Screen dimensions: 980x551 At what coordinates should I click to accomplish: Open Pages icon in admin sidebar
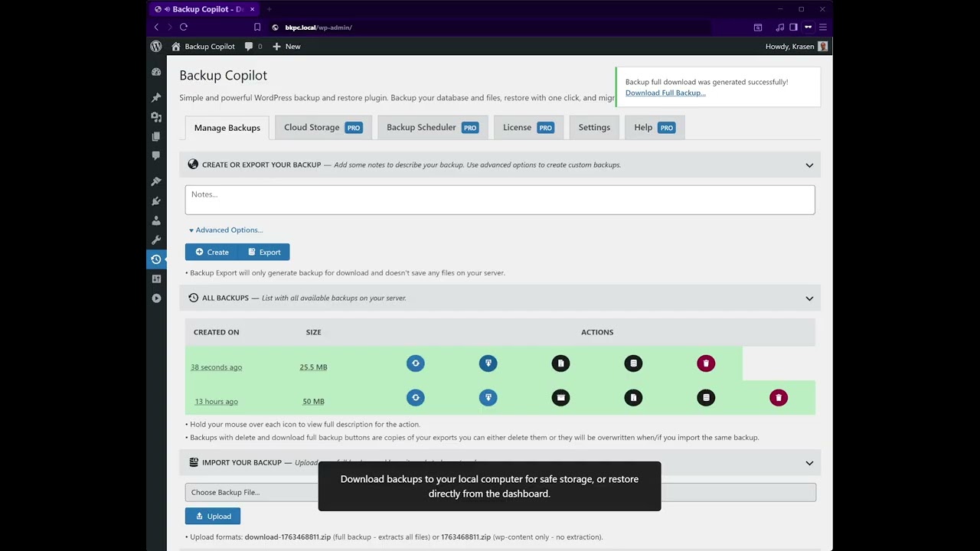click(x=156, y=136)
